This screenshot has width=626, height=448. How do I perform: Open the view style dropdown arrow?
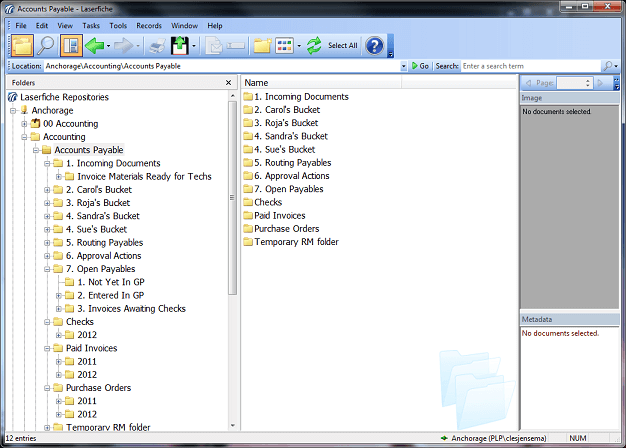point(299,46)
